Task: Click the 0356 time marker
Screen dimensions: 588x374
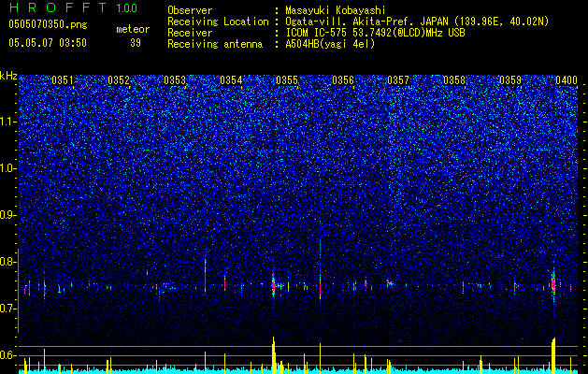Action: tap(343, 80)
